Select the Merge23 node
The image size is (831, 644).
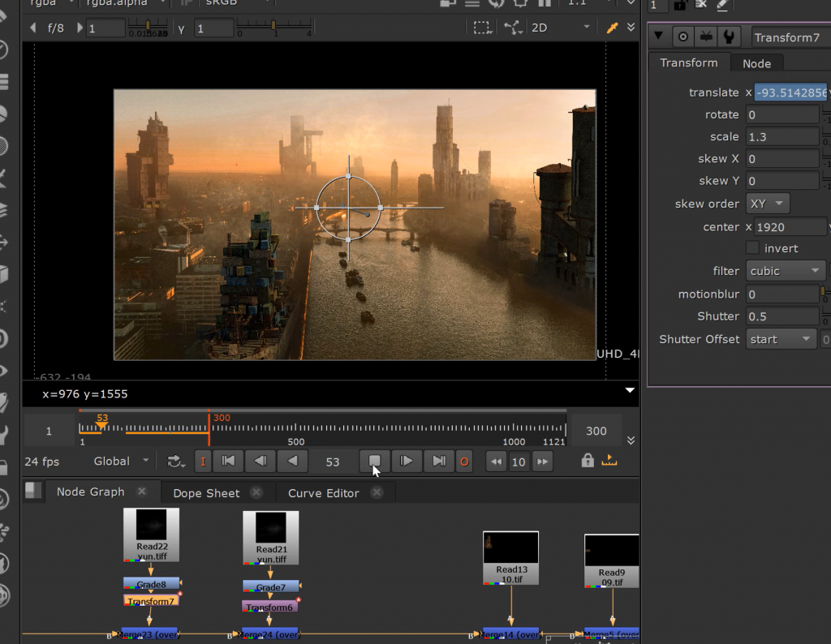point(149,634)
